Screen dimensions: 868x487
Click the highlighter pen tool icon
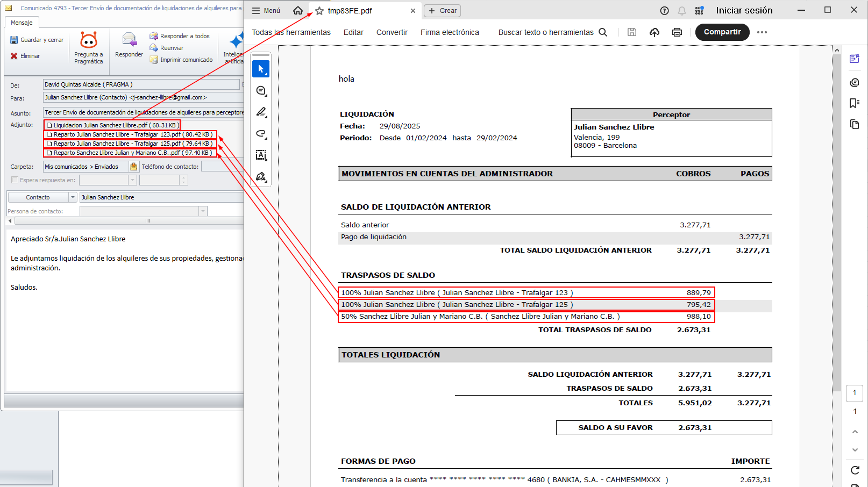[261, 112]
